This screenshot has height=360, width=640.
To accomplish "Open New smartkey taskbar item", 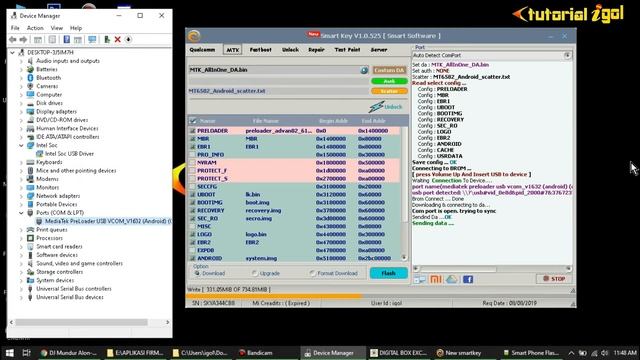I will point(459,353).
